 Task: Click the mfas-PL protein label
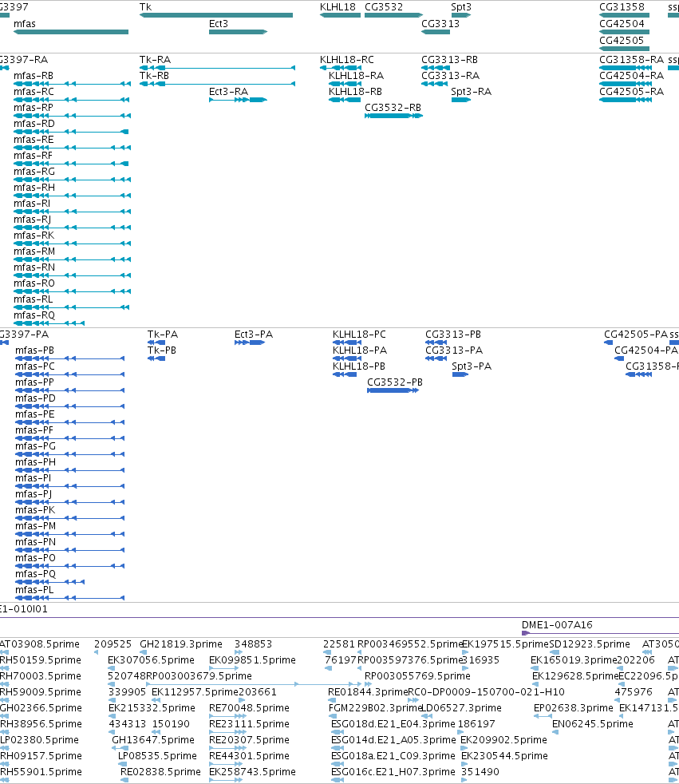(34, 590)
